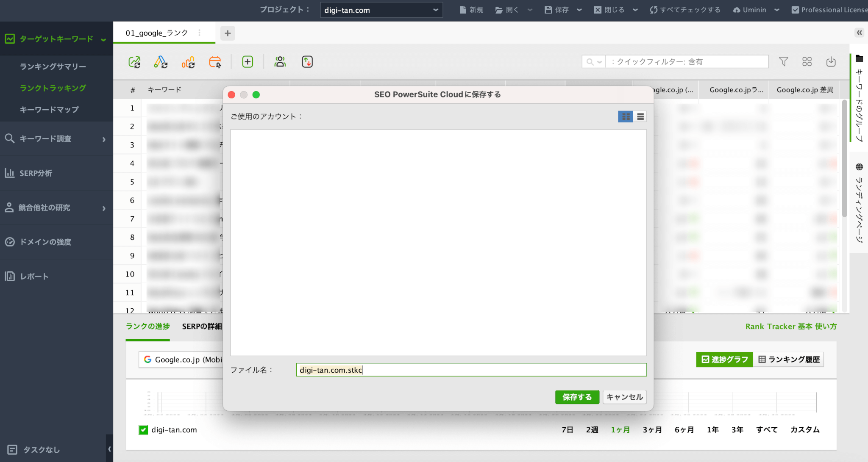Expand 保存 dropdown arrow
Viewport: 868px width, 462px height.
(579, 10)
